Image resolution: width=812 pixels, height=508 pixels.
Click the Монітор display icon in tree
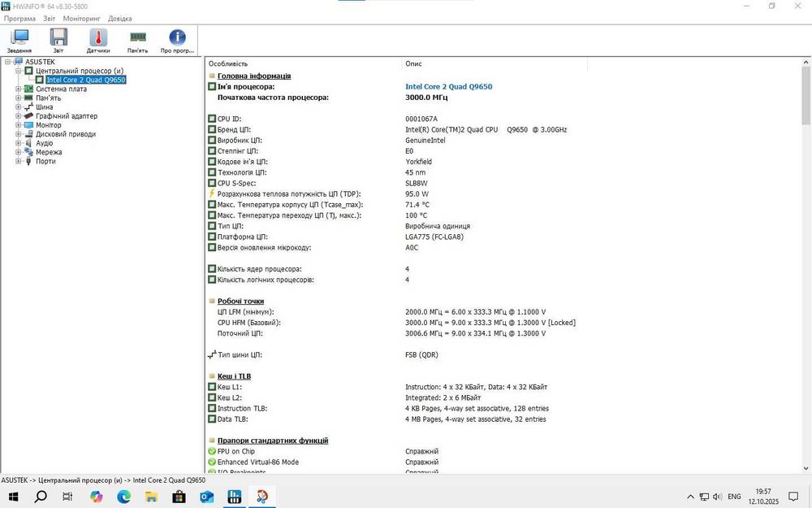point(29,125)
